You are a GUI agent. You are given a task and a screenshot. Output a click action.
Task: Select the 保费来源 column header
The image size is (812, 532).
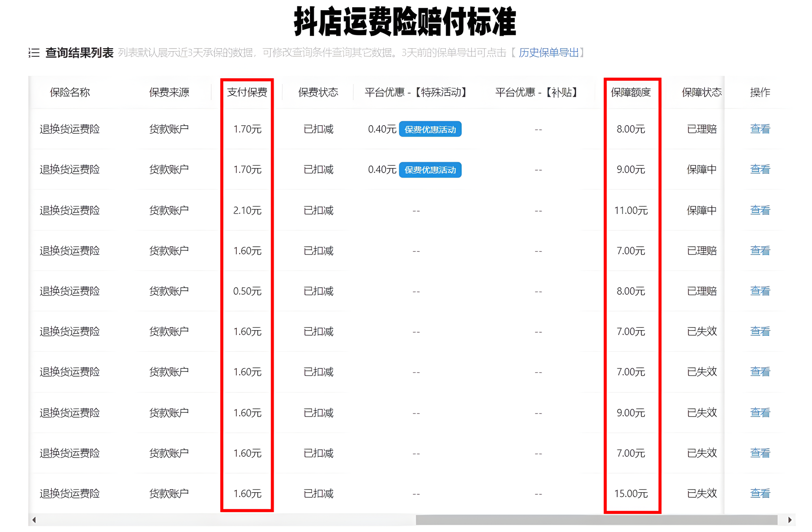(x=169, y=92)
